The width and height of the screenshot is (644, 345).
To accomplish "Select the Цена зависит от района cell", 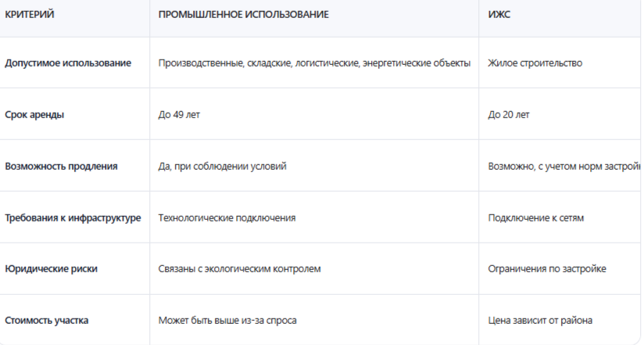I will [540, 320].
